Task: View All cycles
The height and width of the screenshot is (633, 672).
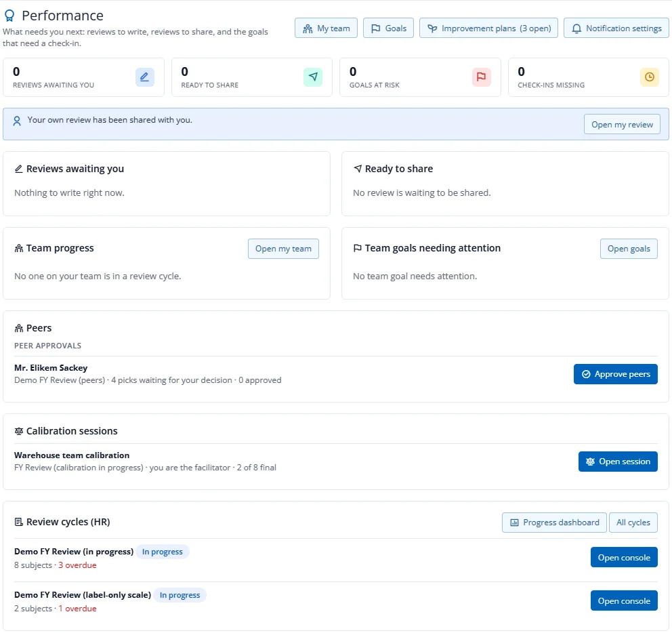Action: 633,523
